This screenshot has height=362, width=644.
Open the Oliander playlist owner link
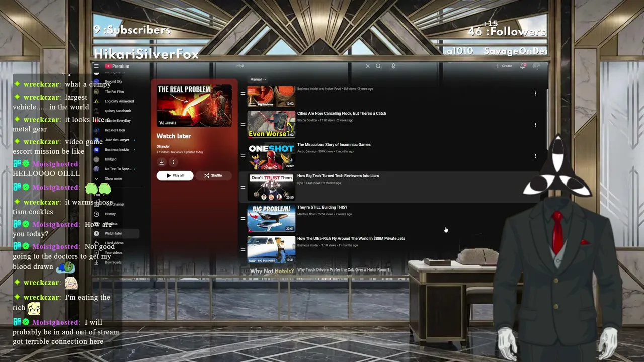tap(163, 146)
